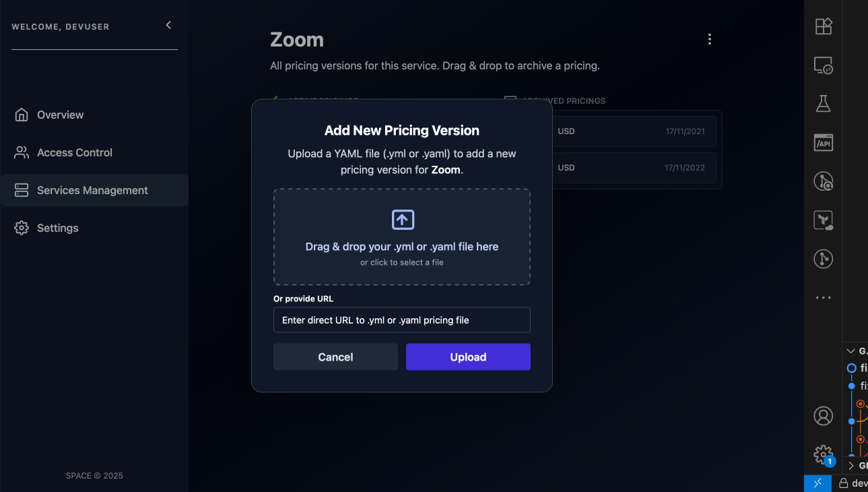Open the API panel icon
Image resolution: width=868 pixels, height=492 pixels.
pos(824,142)
